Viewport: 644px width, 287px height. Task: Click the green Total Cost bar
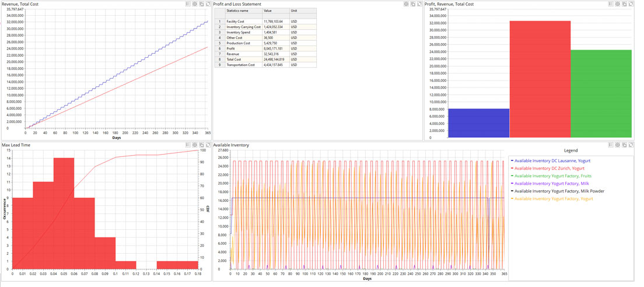point(601,93)
